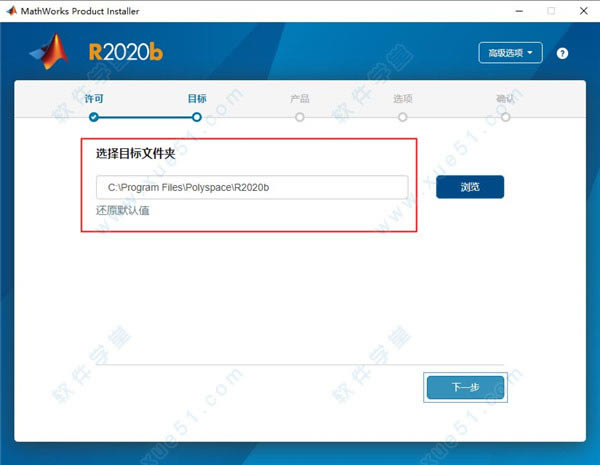Select the 目标 step label
The height and width of the screenshot is (465, 600).
pyautogui.click(x=197, y=99)
